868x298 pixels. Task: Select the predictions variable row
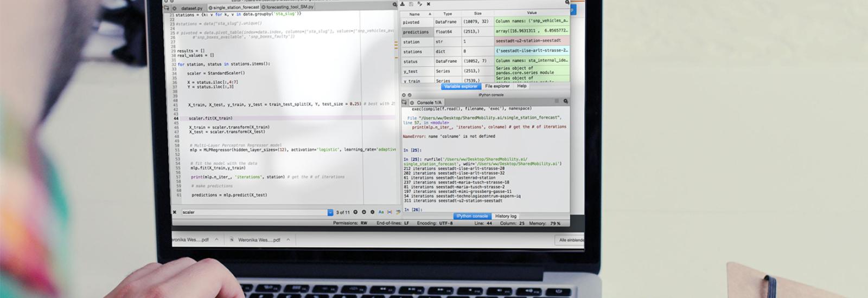(x=486, y=31)
